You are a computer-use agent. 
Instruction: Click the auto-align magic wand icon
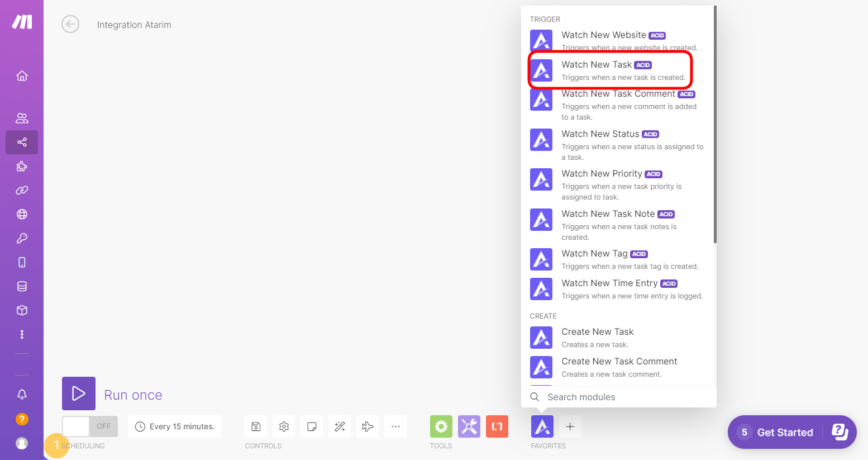tap(340, 426)
